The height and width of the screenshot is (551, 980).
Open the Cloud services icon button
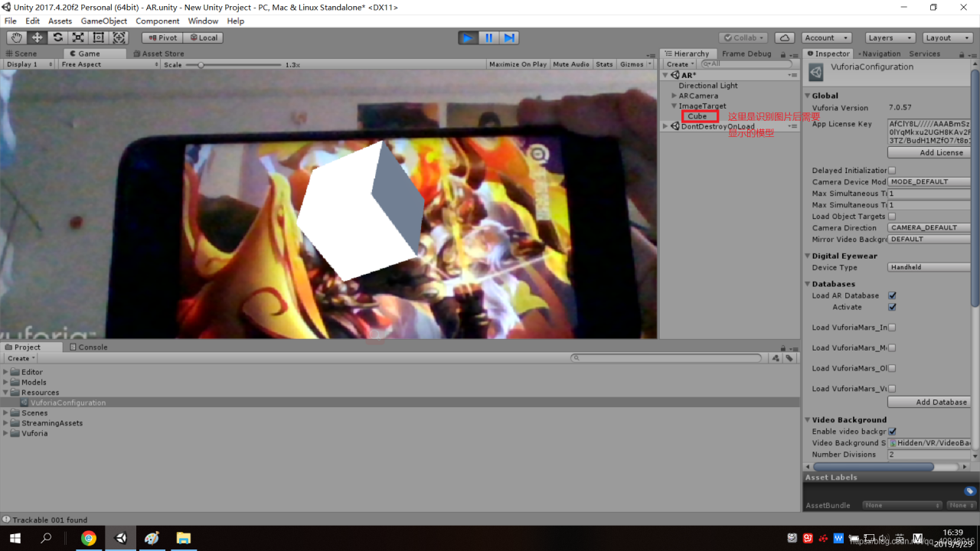(784, 37)
